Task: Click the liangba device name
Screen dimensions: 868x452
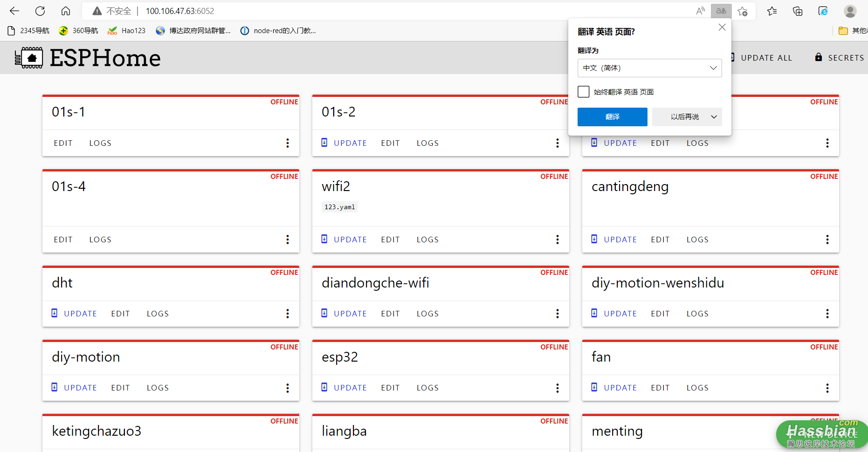Action: point(344,431)
